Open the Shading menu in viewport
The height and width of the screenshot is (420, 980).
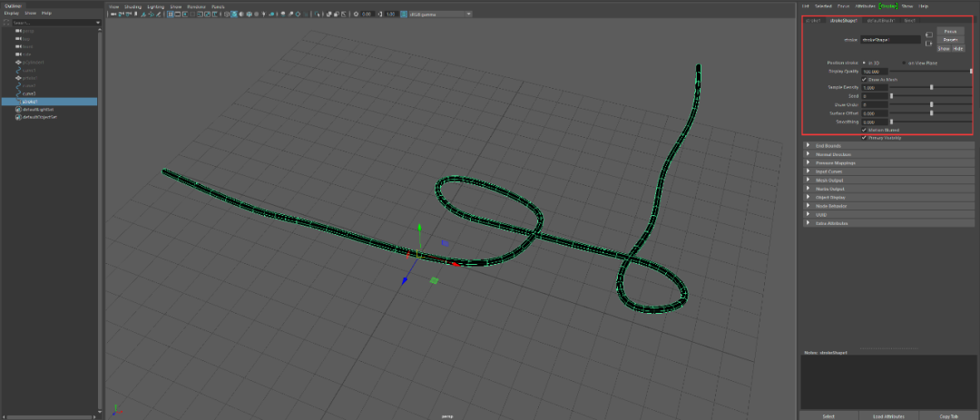tap(133, 6)
